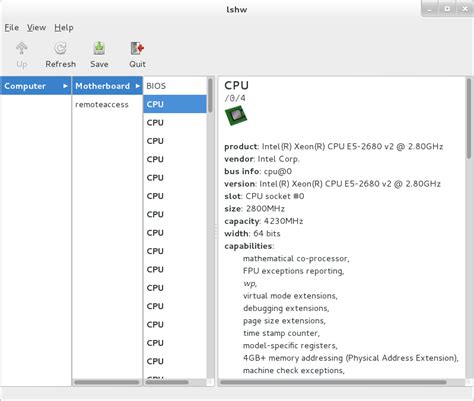Click the Save toolbar icon
This screenshot has height=401, width=474.
(x=99, y=49)
